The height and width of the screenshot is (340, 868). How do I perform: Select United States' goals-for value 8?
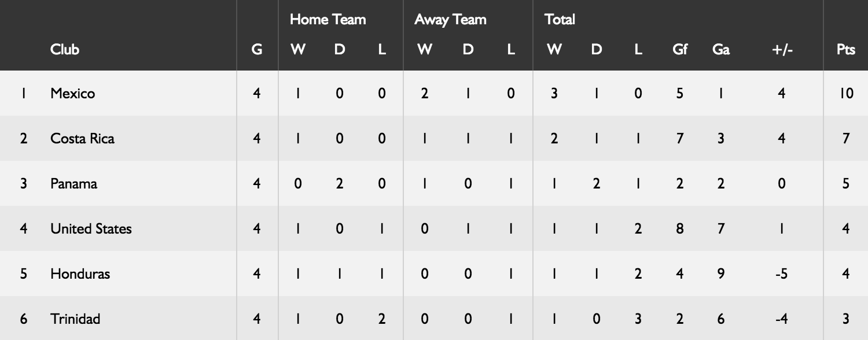679,228
